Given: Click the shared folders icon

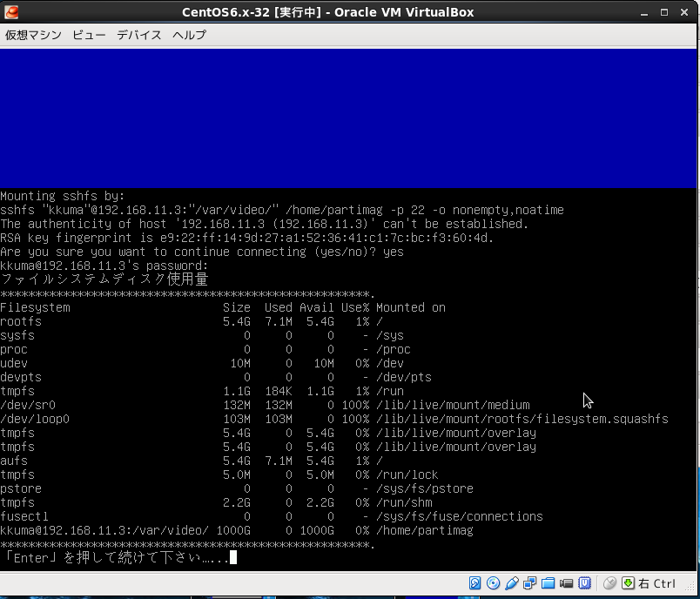Looking at the screenshot, I should (549, 583).
